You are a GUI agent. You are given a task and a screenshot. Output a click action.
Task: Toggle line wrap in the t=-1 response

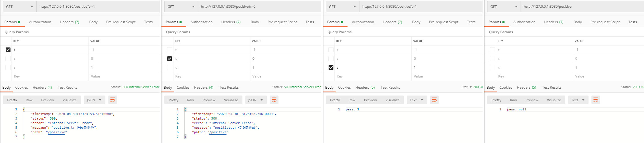coord(112,100)
